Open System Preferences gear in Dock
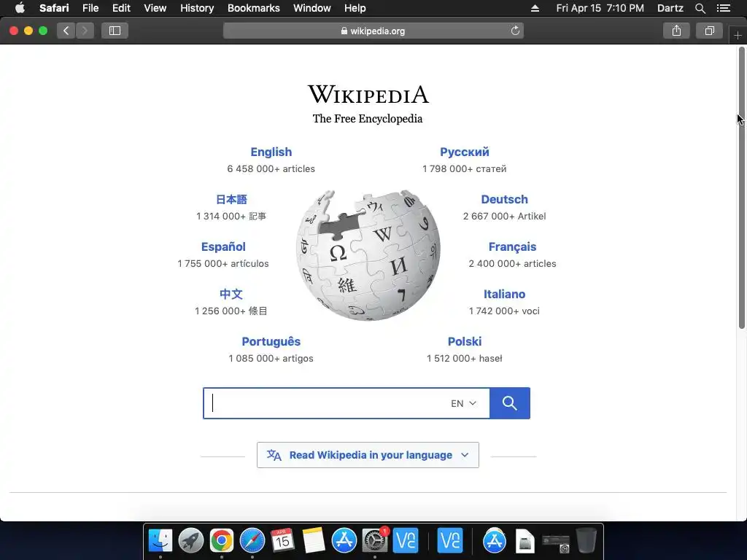Viewport: 747px width, 560px height. point(375,540)
